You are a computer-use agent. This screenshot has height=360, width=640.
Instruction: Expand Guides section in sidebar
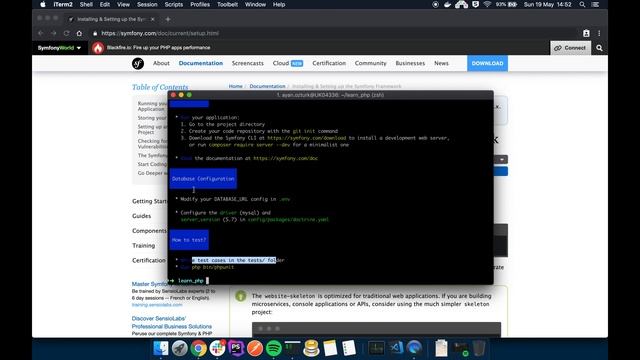(x=142, y=216)
